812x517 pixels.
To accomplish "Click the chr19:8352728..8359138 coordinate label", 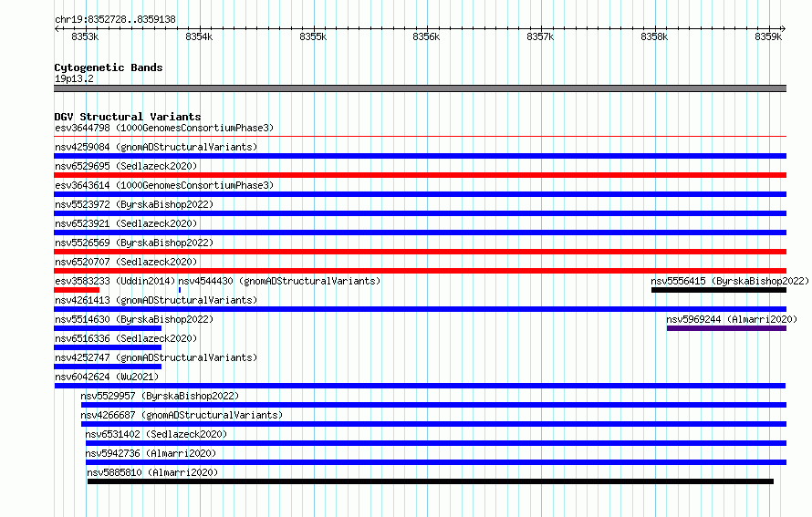I will 116,19.
